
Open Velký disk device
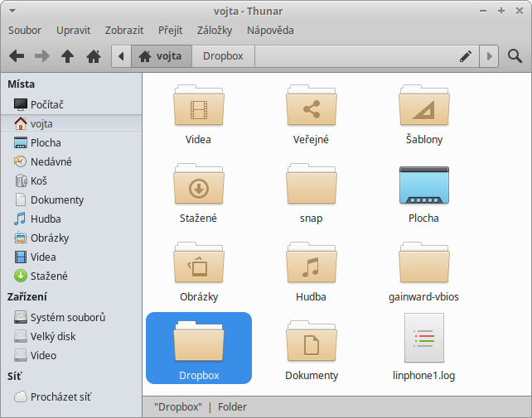coord(71,336)
